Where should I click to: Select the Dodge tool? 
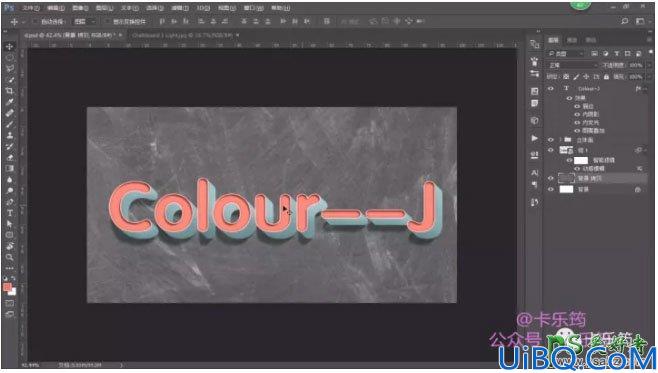[x=9, y=190]
